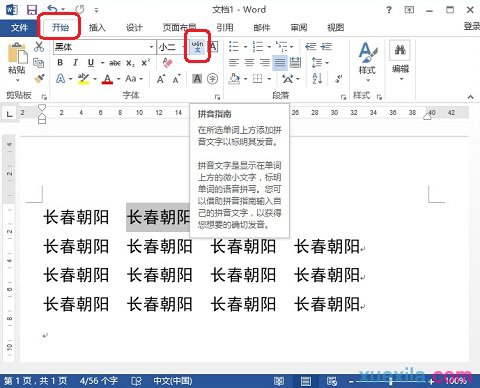
Task: Align text left
Action: [x=234, y=62]
